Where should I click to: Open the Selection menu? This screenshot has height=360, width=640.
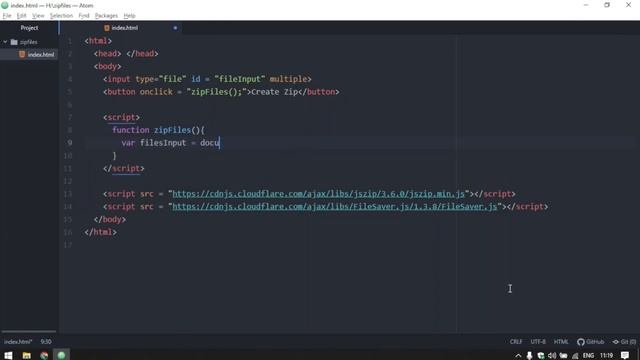tap(61, 16)
